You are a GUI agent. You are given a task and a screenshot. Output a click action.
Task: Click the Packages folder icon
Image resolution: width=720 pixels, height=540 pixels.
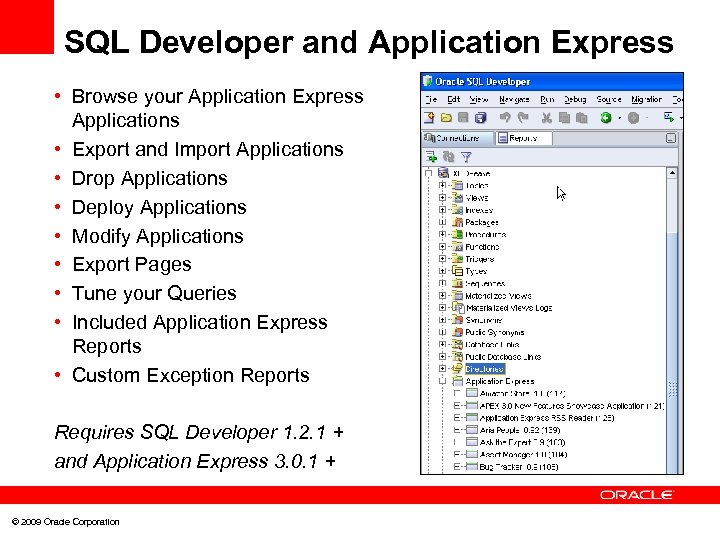(x=457, y=222)
